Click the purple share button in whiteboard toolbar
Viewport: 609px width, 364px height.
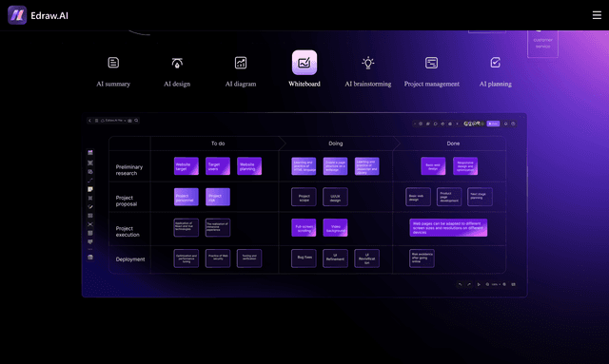pos(493,124)
